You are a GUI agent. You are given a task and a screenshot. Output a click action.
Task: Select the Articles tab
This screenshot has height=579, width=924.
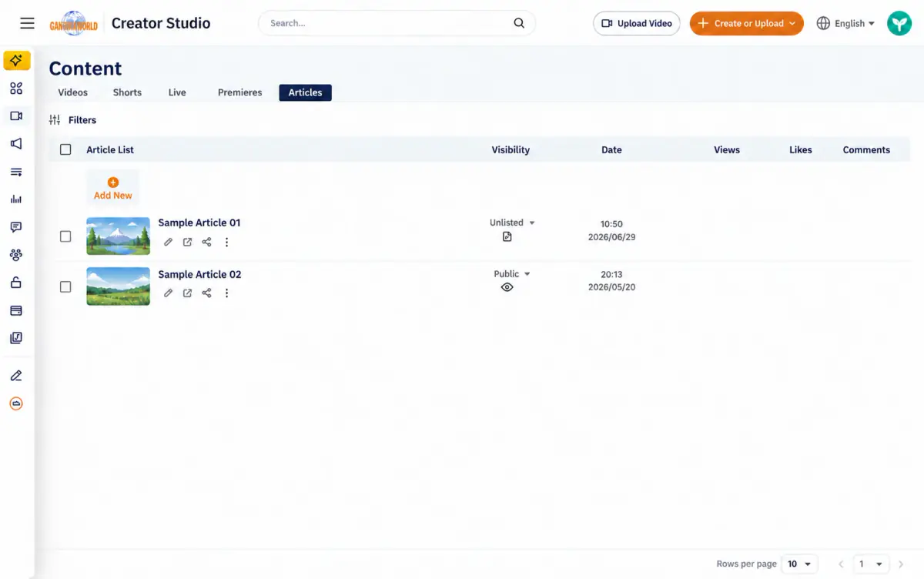(305, 92)
